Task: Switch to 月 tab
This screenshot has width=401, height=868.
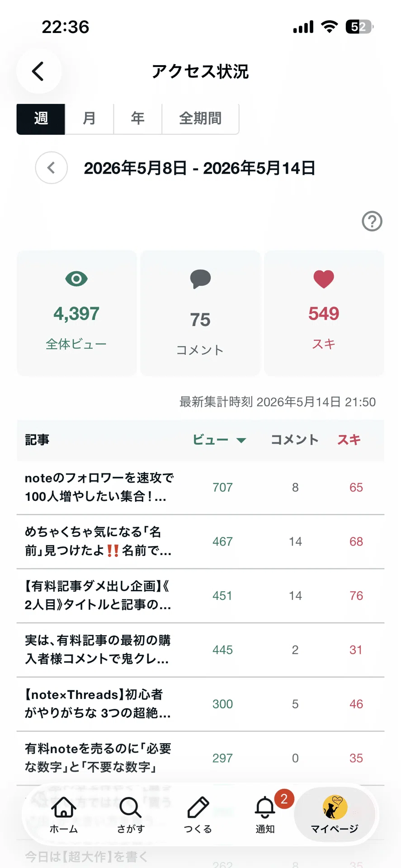Action: (89, 119)
